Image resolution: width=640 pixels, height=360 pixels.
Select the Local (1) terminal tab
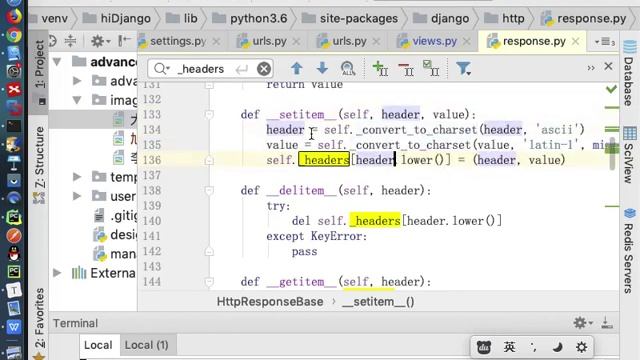click(x=147, y=345)
